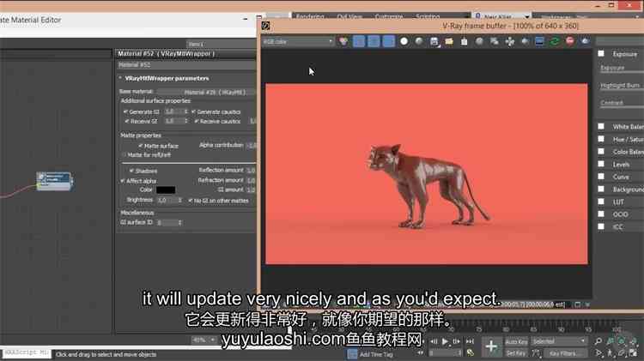The width and height of the screenshot is (644, 361).
Task: Go to next frame button
Action: [x=457, y=341]
